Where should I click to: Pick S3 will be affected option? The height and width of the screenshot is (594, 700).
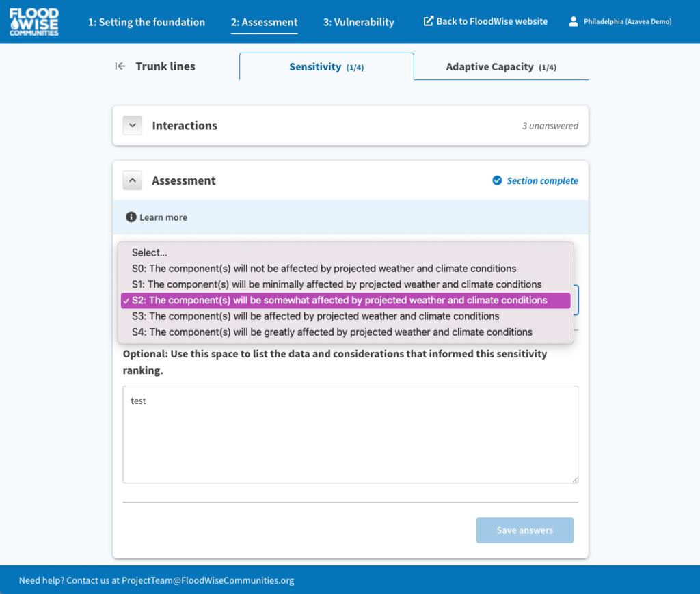[315, 316]
